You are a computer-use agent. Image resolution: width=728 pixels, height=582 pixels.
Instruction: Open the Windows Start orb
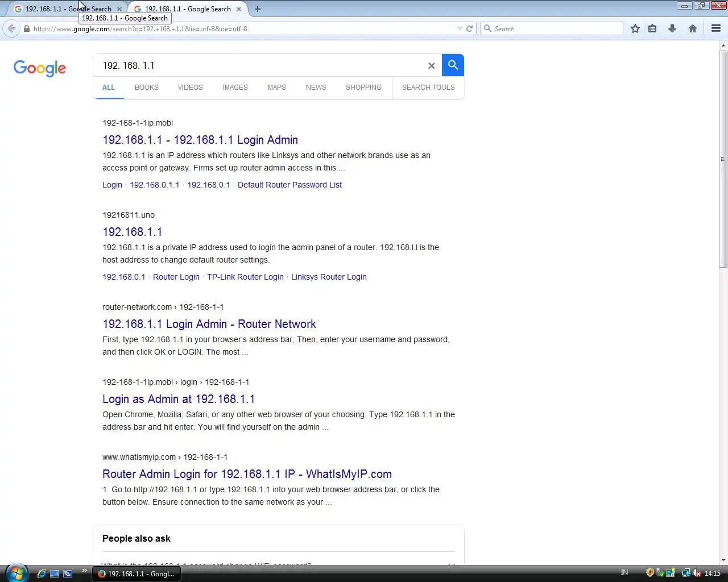point(16,572)
